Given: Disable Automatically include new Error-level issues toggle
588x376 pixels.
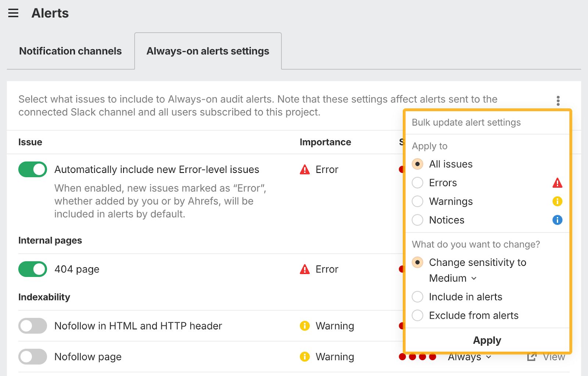Looking at the screenshot, I should coord(33,169).
